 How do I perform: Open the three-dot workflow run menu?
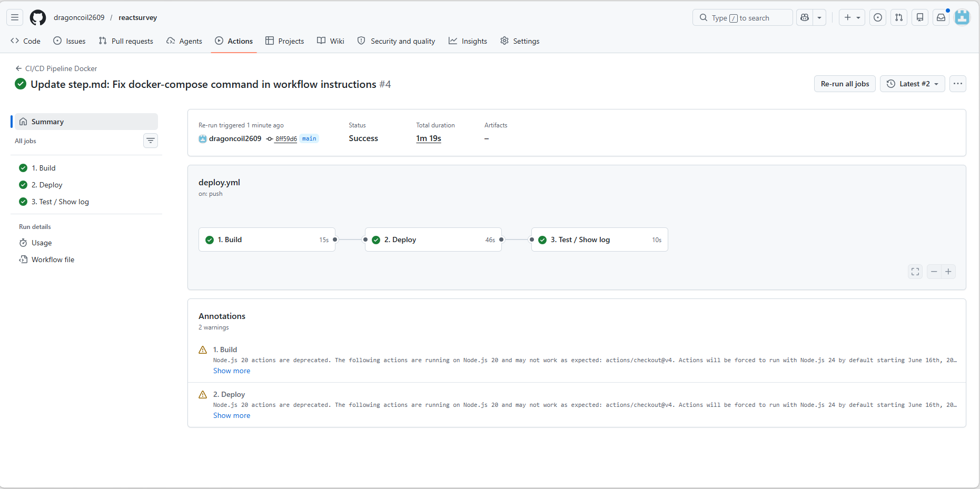point(958,84)
